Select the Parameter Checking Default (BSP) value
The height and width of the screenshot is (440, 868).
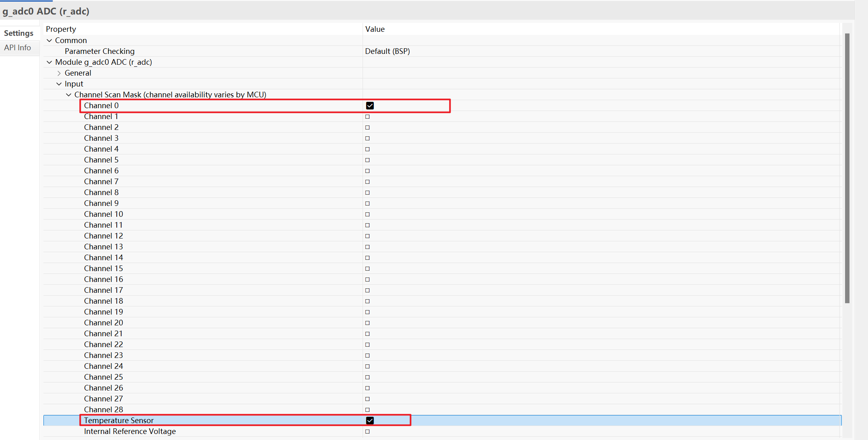(388, 51)
